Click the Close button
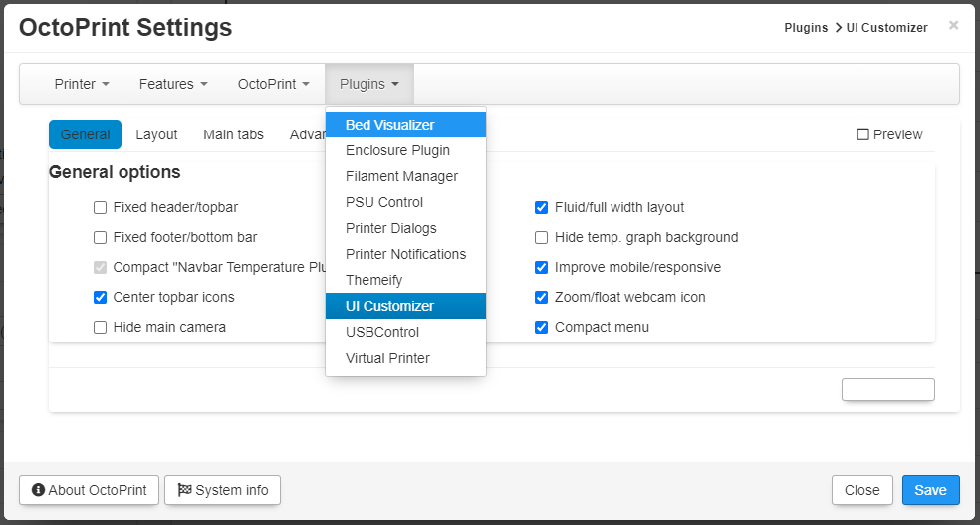This screenshot has width=980, height=525. [861, 490]
